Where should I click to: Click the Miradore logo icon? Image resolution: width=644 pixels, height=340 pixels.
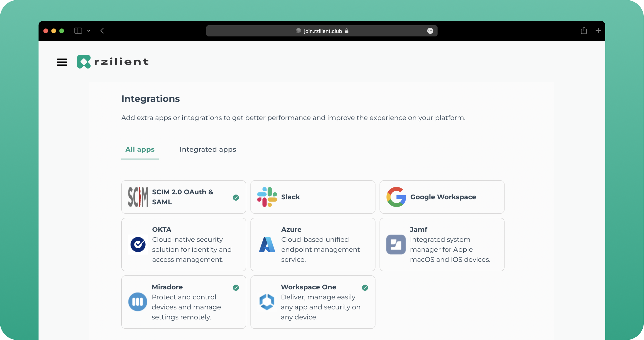[138, 302]
